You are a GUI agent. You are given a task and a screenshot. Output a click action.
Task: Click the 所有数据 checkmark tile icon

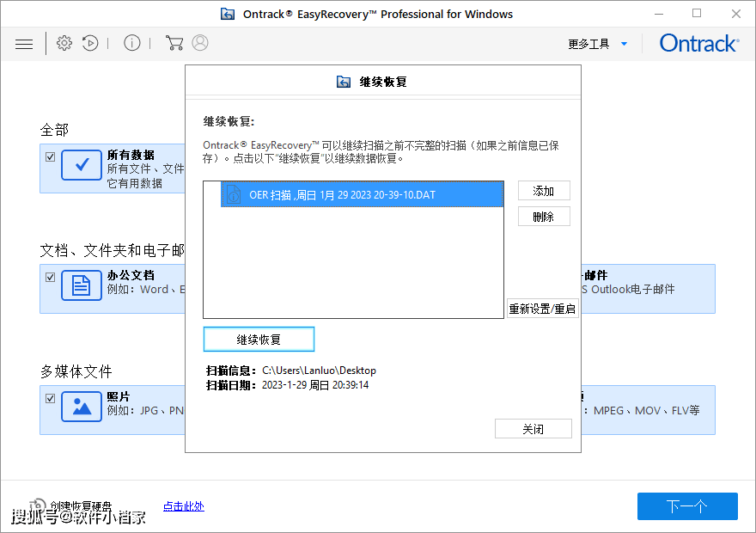pyautogui.click(x=82, y=165)
